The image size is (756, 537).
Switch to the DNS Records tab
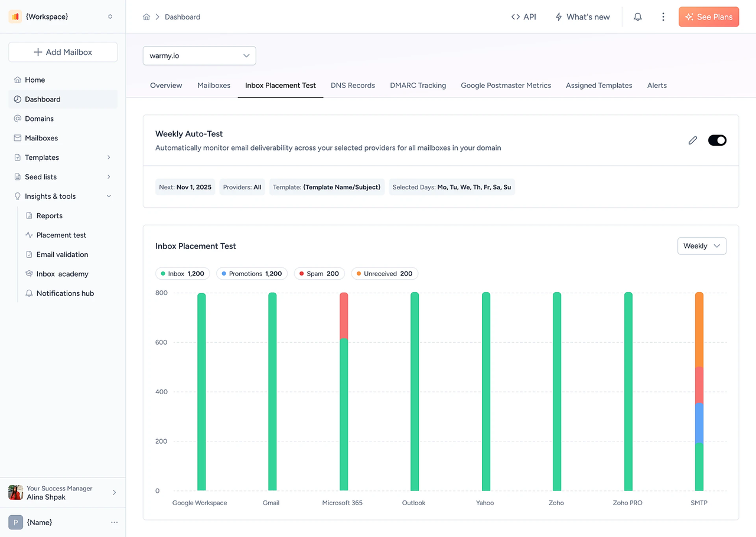353,86
